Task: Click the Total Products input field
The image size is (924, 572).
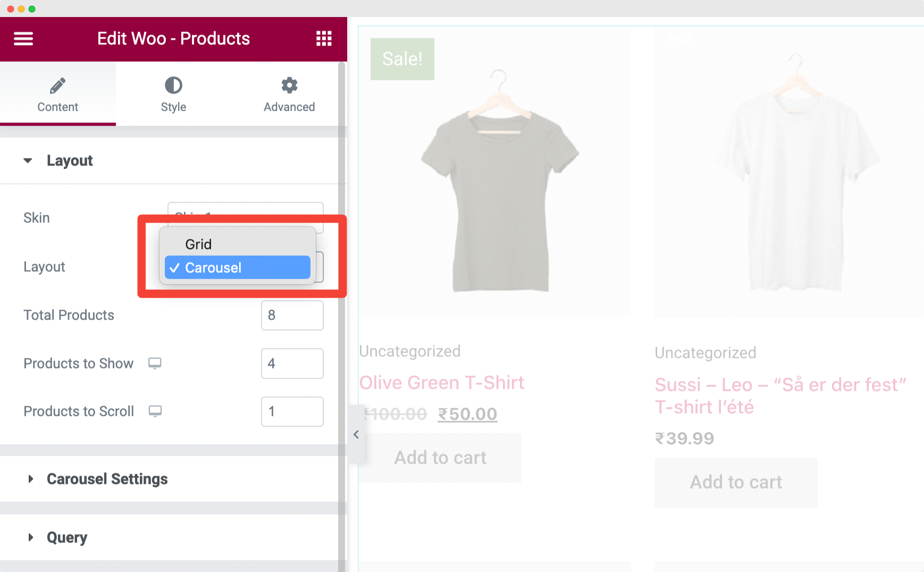Action: click(x=292, y=315)
